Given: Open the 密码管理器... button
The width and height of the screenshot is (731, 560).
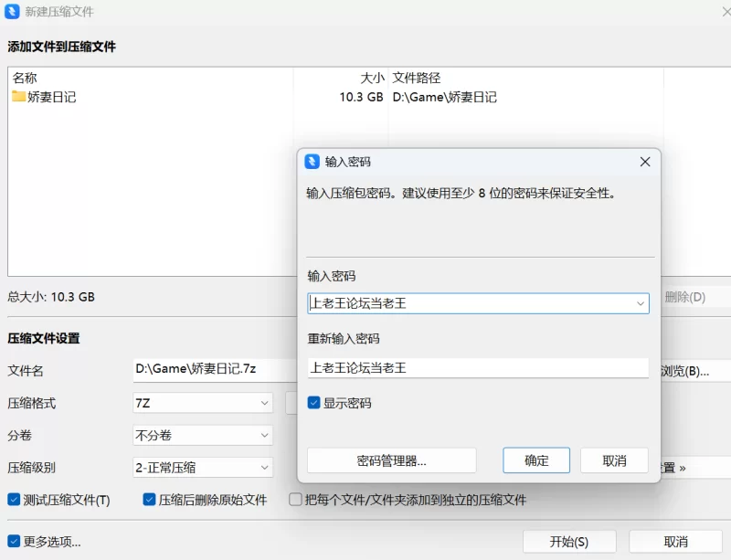Looking at the screenshot, I should 392,460.
